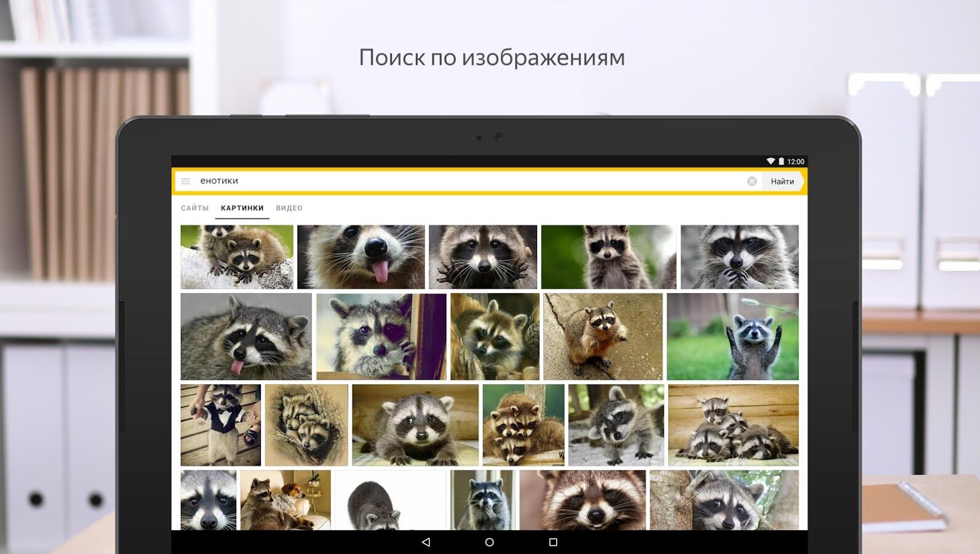This screenshot has height=554, width=980.
Task: Open the hamburger menu in search bar
Action: pyautogui.click(x=186, y=182)
